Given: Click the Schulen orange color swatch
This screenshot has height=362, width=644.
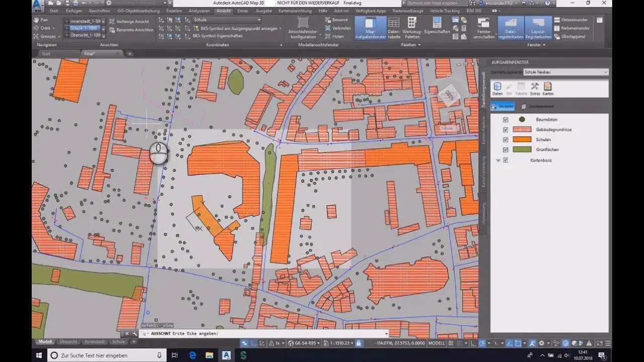Looking at the screenshot, I should click(x=522, y=140).
